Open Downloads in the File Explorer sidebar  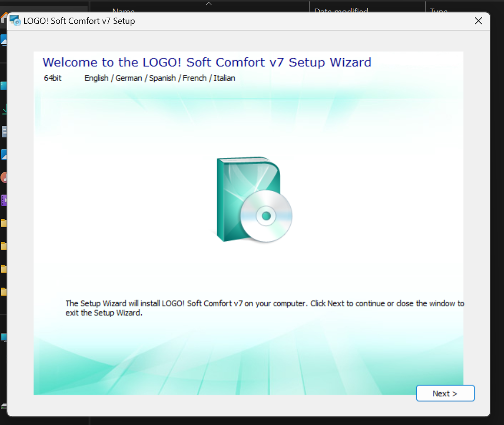4,109
